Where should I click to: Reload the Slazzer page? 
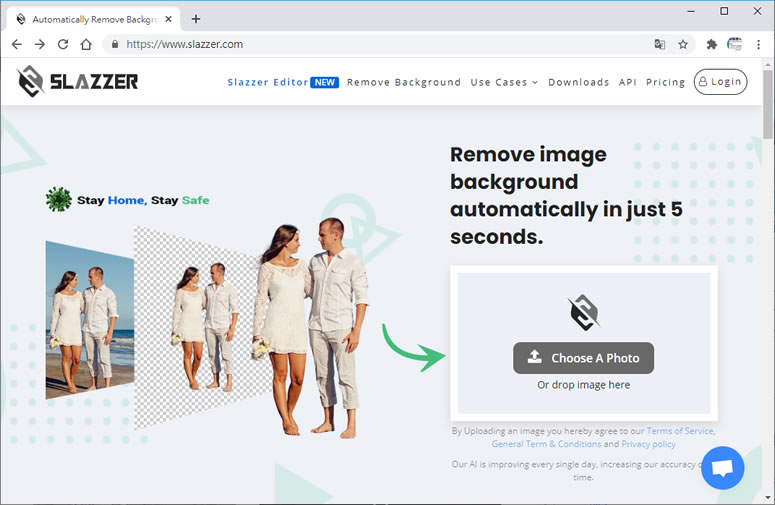[x=63, y=44]
